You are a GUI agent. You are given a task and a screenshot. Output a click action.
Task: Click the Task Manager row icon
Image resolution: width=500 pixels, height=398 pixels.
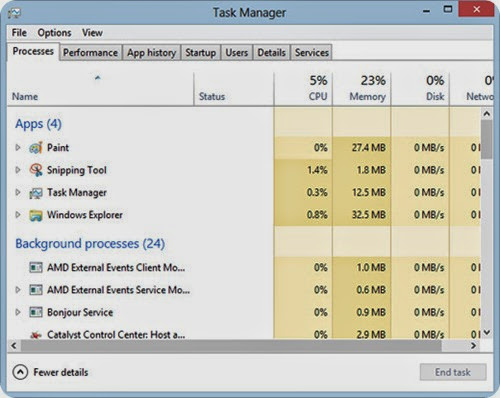(36, 193)
